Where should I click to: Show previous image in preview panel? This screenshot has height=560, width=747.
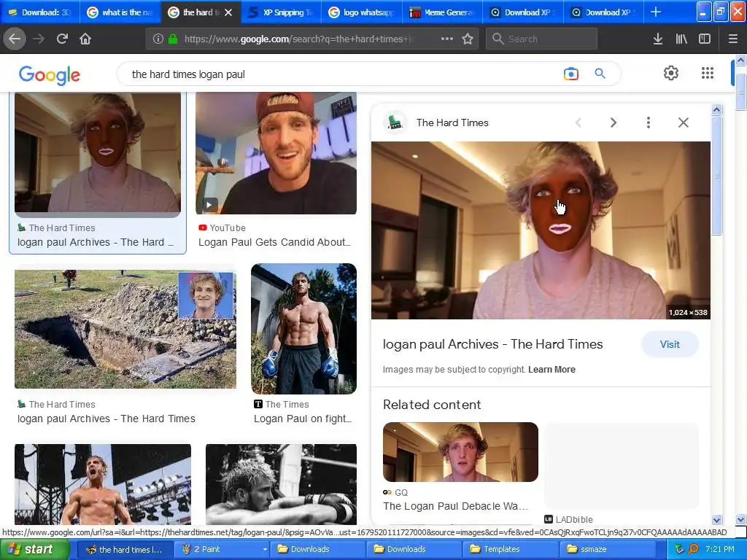tap(578, 122)
